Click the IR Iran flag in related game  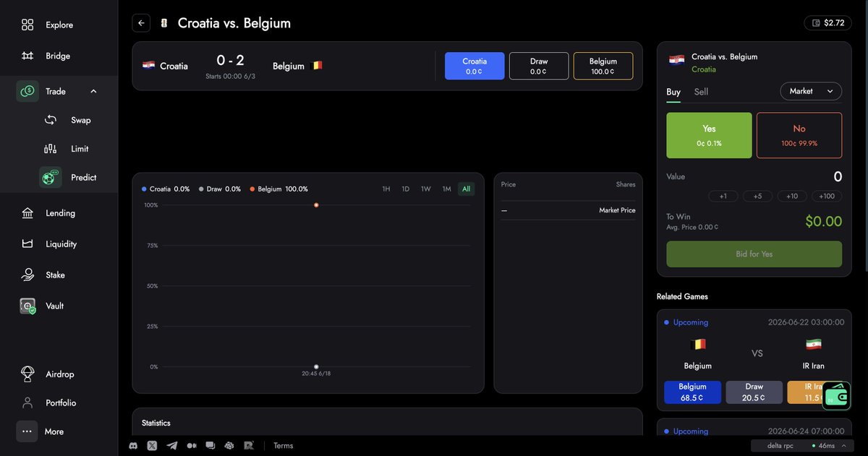pos(814,344)
